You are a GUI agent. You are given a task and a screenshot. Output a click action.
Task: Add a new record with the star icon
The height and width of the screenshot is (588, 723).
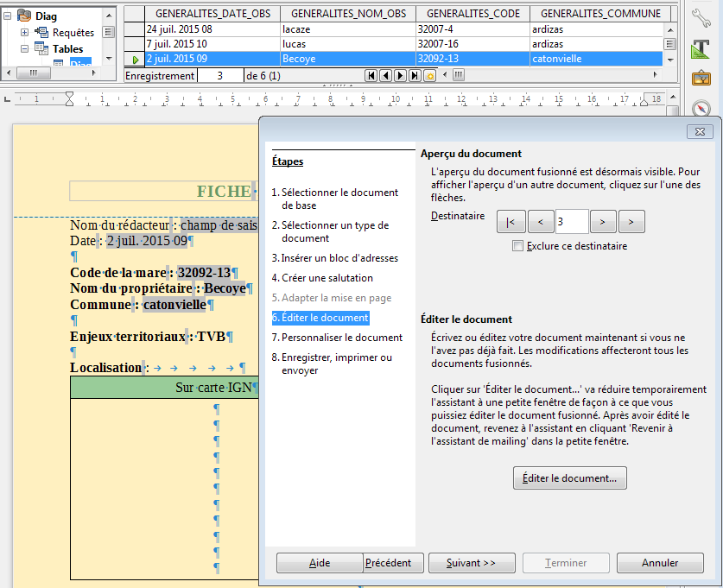coord(430,76)
